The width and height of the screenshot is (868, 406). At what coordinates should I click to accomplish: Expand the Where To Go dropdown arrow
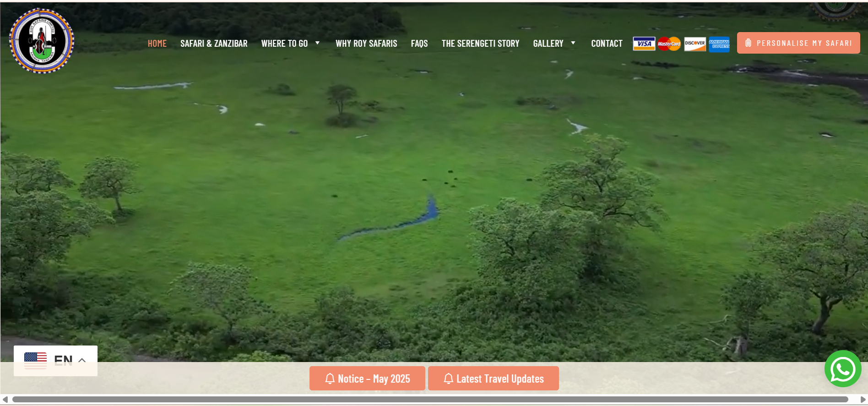pyautogui.click(x=317, y=43)
